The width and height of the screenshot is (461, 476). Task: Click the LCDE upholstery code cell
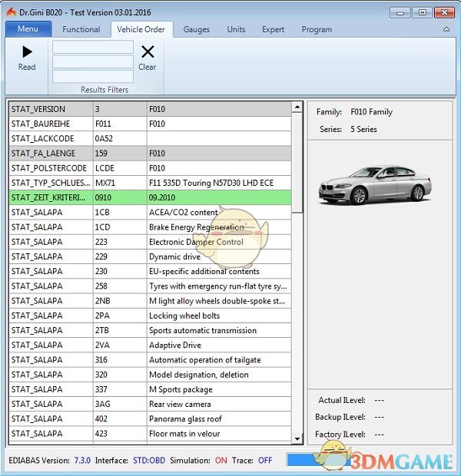[x=120, y=168]
